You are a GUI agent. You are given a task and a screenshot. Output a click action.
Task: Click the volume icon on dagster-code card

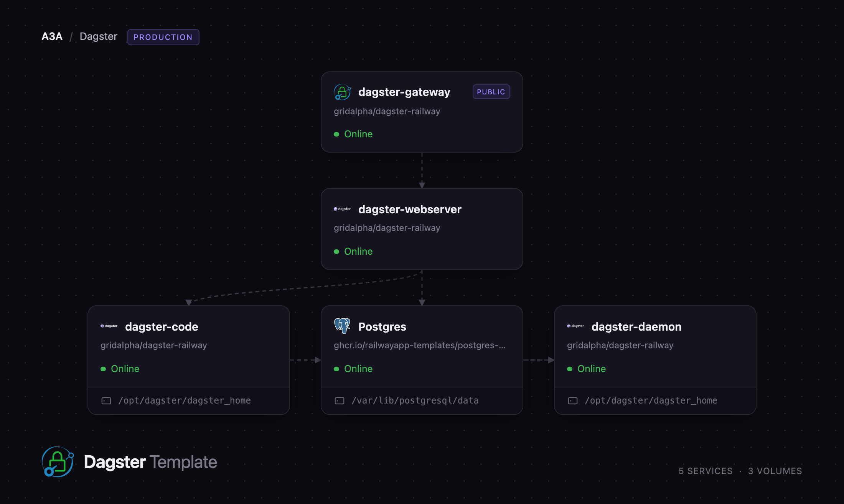(106, 401)
